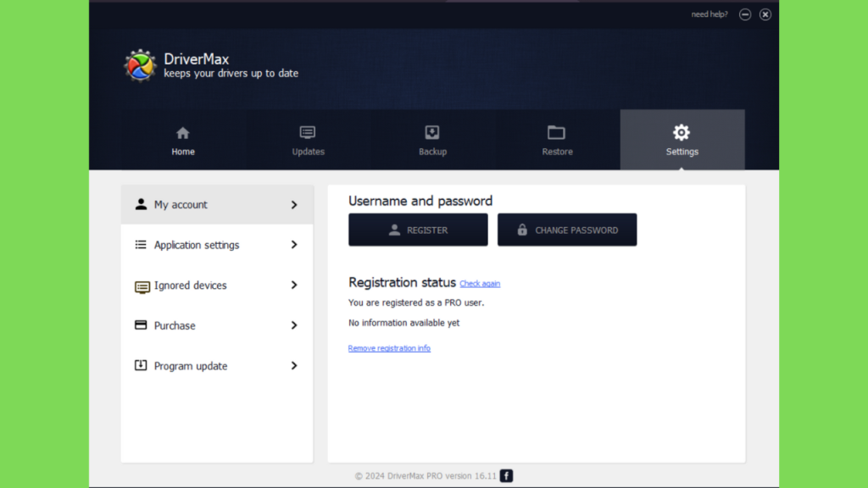Click the need help? link
This screenshot has height=488, width=868.
pos(709,14)
